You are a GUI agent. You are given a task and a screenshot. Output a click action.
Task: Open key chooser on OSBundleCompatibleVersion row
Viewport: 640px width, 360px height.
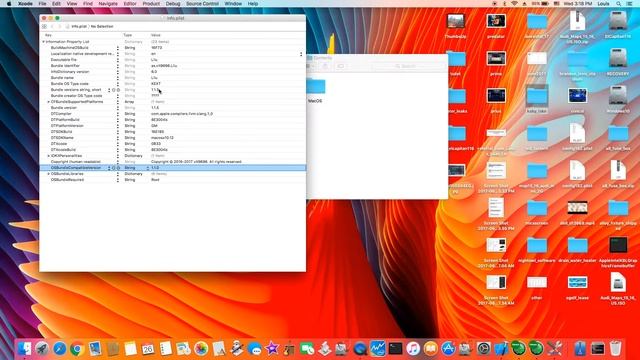[x=109, y=168]
